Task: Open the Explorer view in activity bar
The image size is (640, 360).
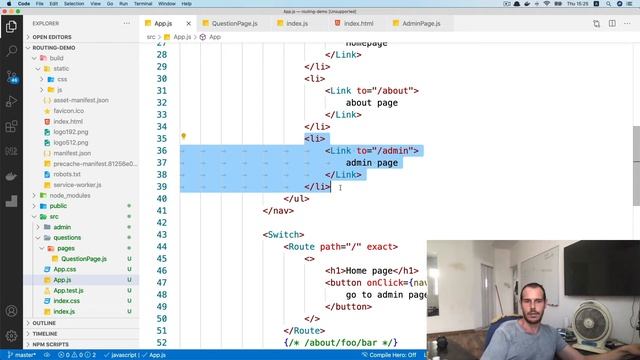Action: 11,27
